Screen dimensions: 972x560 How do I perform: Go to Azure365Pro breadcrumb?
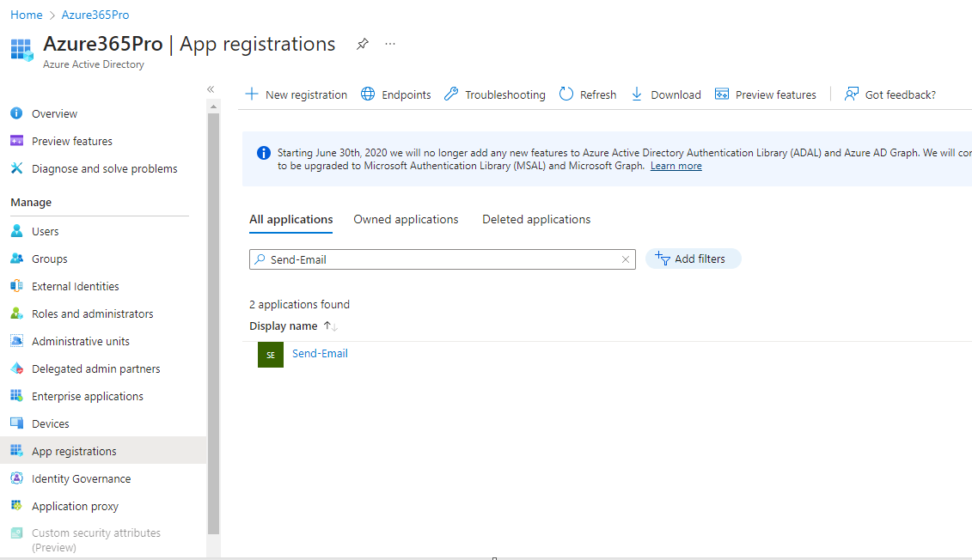tap(95, 15)
